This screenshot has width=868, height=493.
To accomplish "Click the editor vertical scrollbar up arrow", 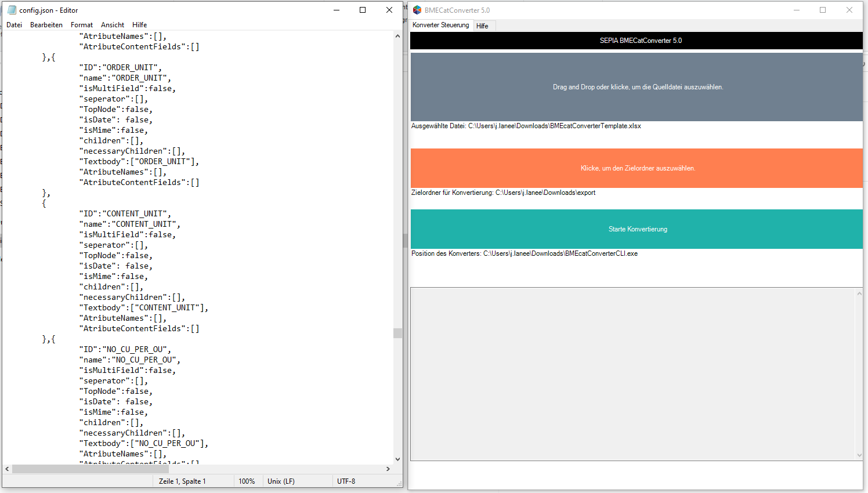I will tap(397, 36).
